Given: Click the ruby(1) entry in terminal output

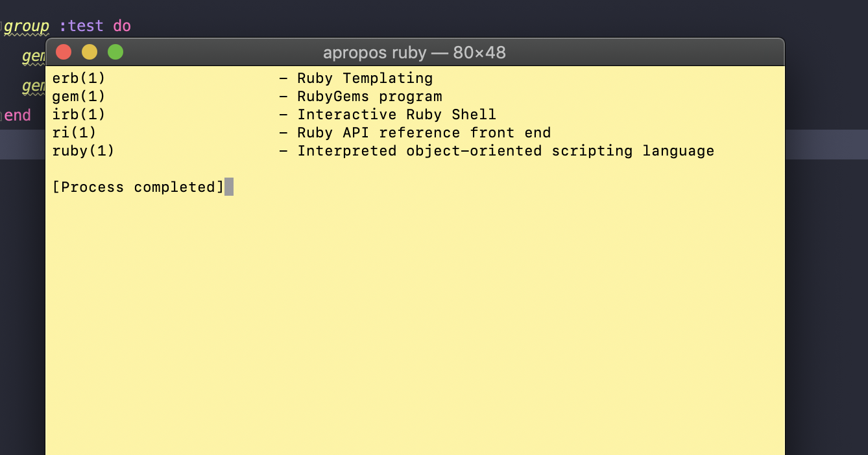Looking at the screenshot, I should (x=83, y=151).
